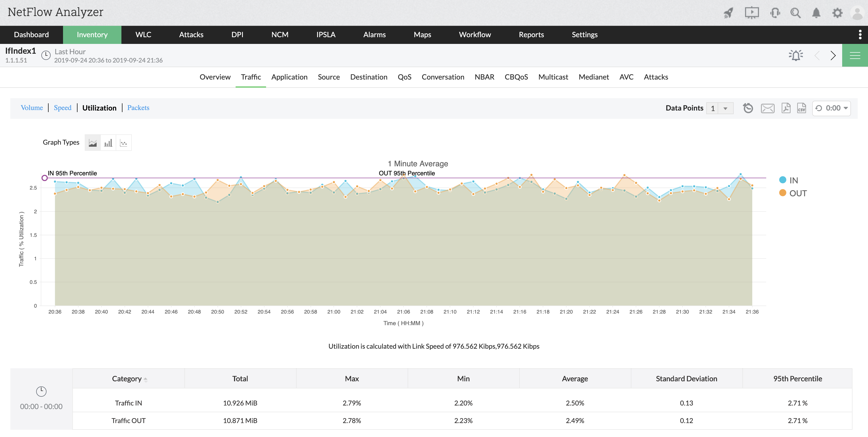Click the schedule report clock icon
This screenshot has width=868, height=437.
point(748,108)
